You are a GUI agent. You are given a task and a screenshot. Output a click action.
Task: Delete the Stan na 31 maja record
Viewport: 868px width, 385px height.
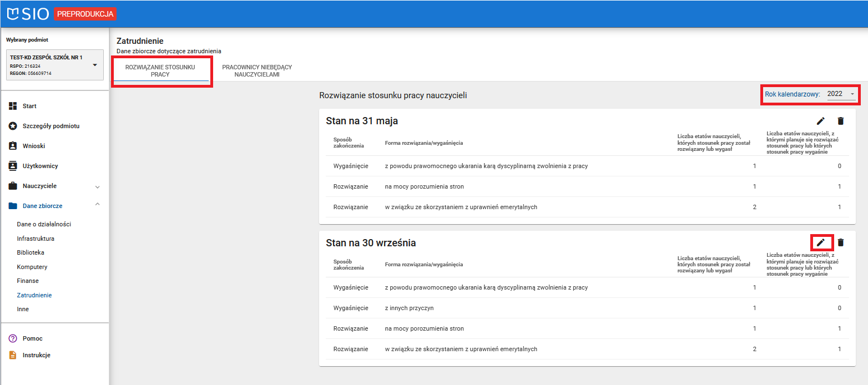pos(840,121)
